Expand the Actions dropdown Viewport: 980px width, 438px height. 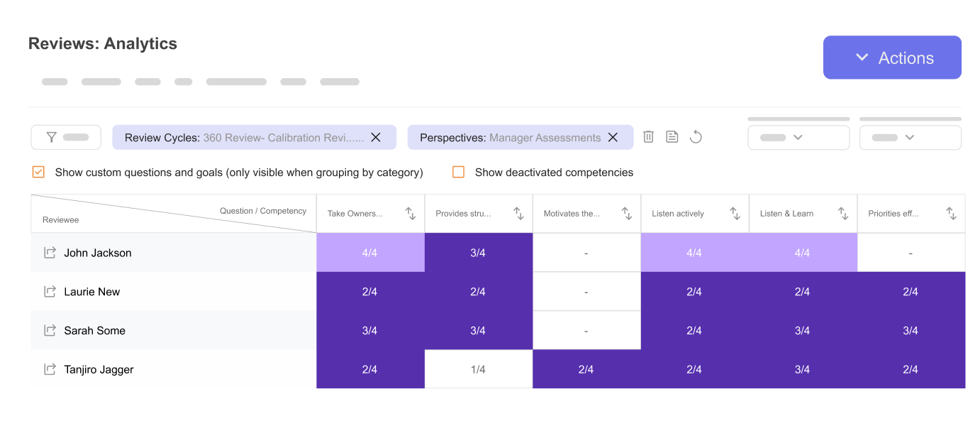(892, 58)
